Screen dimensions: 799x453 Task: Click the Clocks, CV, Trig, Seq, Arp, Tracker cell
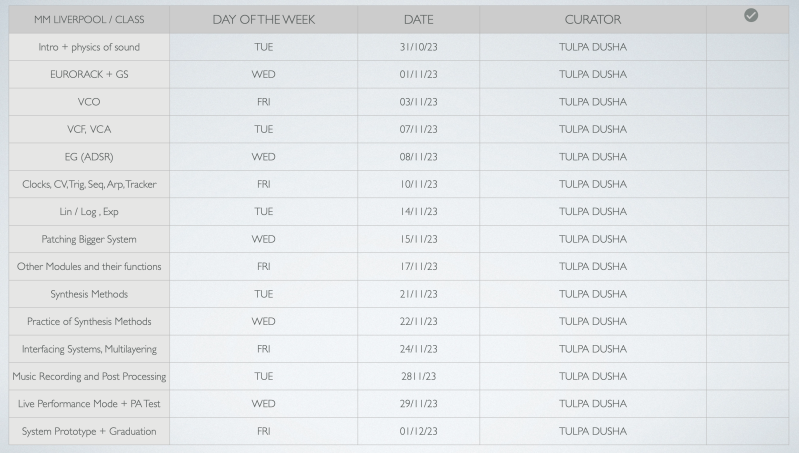(x=89, y=184)
